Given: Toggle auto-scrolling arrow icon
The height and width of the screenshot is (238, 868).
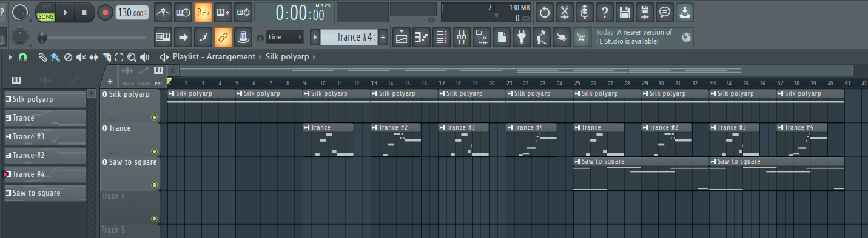Looking at the screenshot, I should tap(183, 38).
